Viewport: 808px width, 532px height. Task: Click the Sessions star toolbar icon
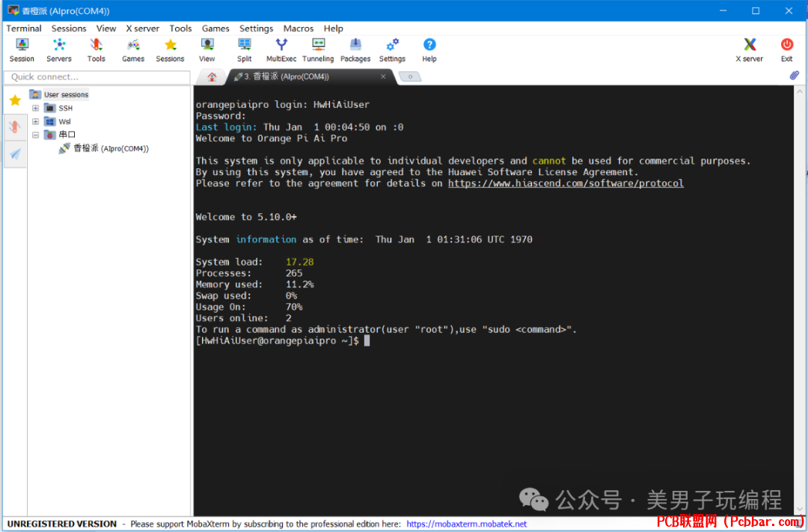tap(170, 51)
